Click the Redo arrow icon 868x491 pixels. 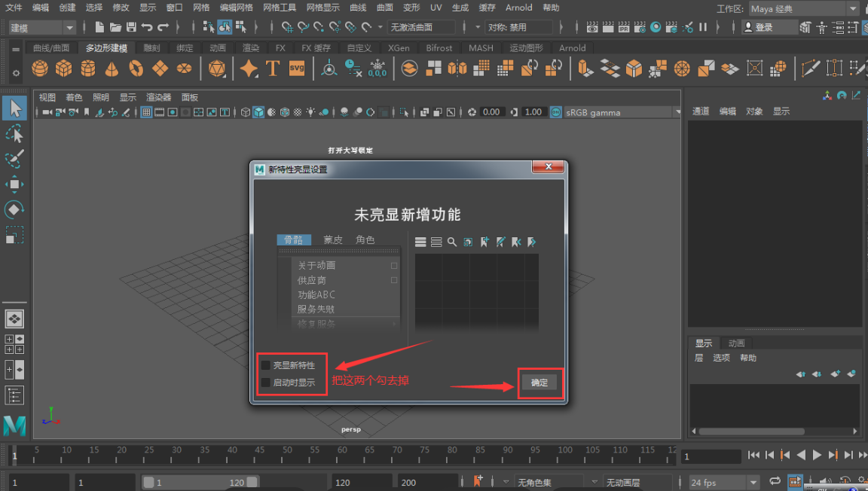coord(163,27)
